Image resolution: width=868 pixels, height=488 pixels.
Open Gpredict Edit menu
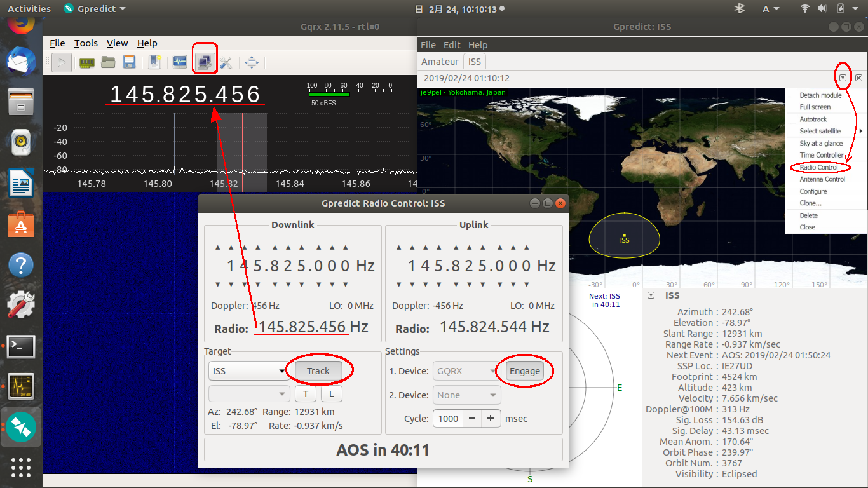(452, 45)
